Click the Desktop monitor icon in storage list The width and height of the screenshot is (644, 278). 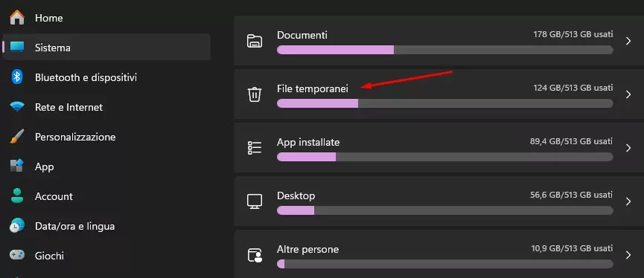[254, 201]
